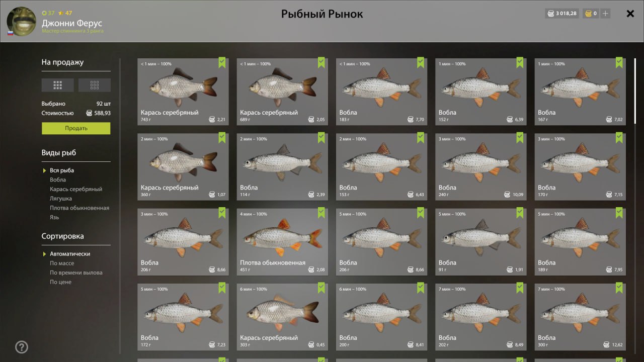The height and width of the screenshot is (362, 644).
Task: Filter by Карась серебряный species
Action: 76,189
